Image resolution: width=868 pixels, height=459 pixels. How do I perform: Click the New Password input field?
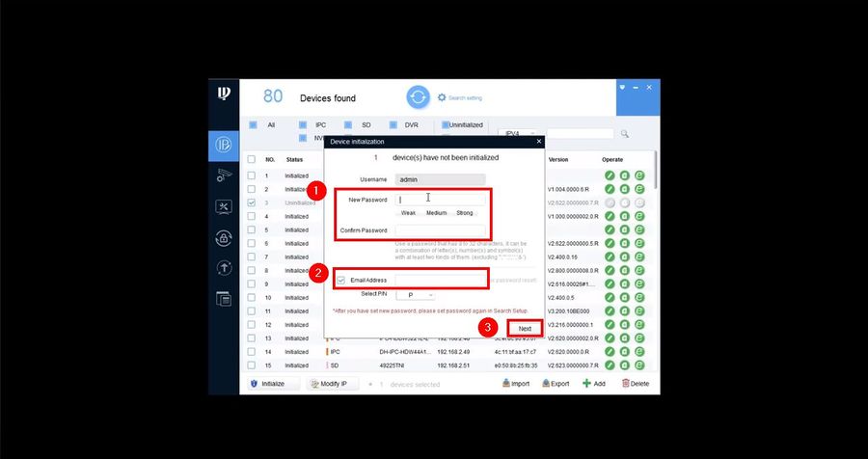click(x=440, y=200)
